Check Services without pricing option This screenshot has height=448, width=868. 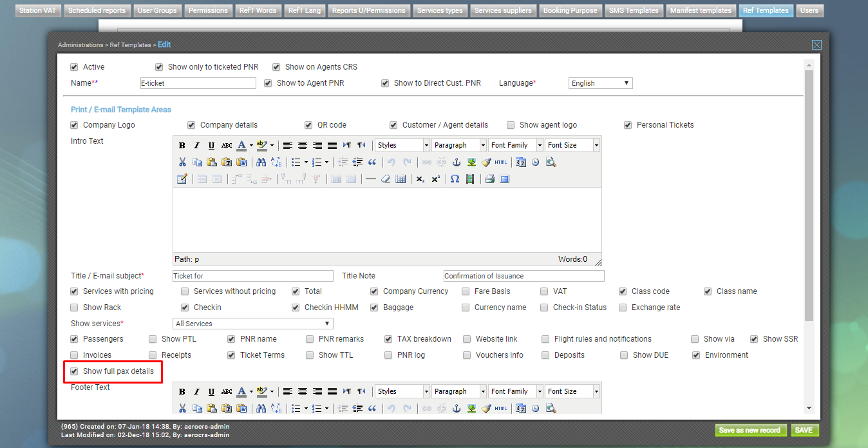click(185, 291)
